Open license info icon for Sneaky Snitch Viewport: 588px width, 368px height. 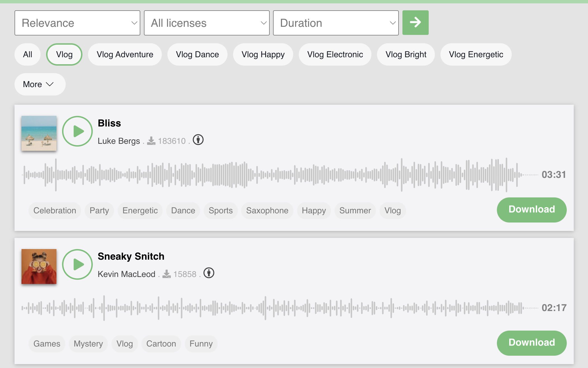(209, 273)
